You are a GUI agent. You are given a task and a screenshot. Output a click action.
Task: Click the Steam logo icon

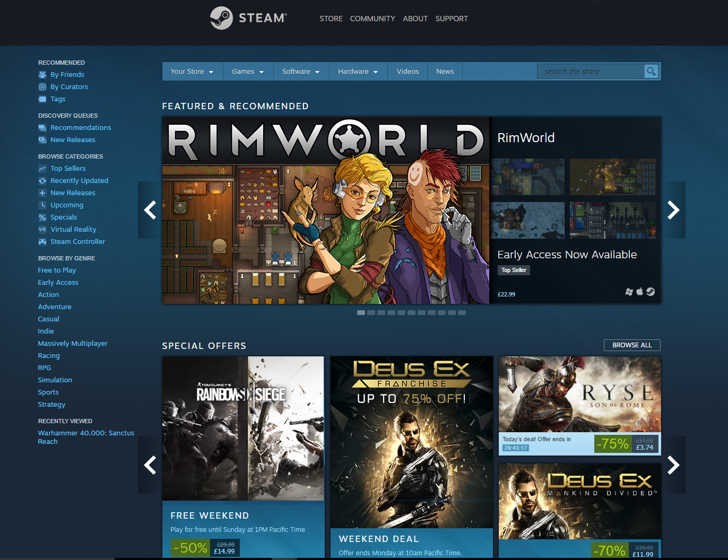click(221, 18)
